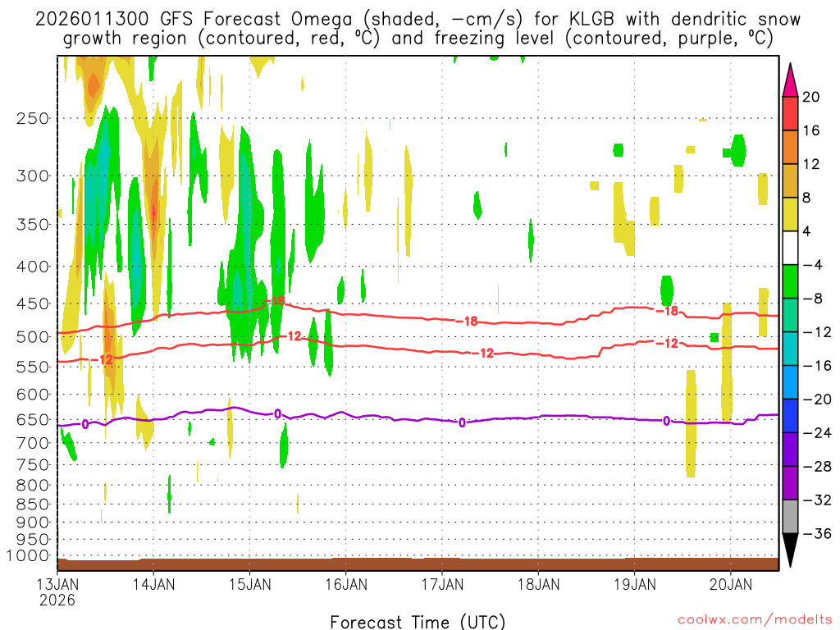The image size is (840, 630).
Task: Click the red -12 contour label near 17JAN
Action: (x=483, y=354)
